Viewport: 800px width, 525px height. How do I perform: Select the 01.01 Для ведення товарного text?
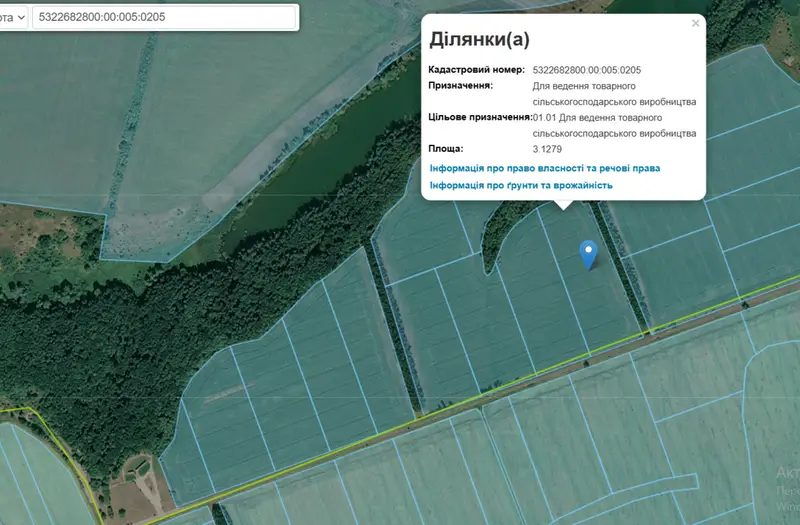(597, 118)
